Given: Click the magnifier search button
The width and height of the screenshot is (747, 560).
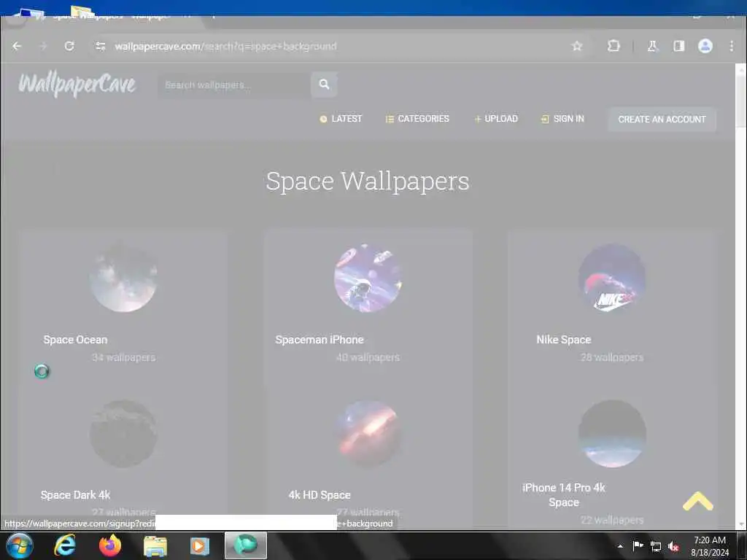Looking at the screenshot, I should pyautogui.click(x=324, y=85).
